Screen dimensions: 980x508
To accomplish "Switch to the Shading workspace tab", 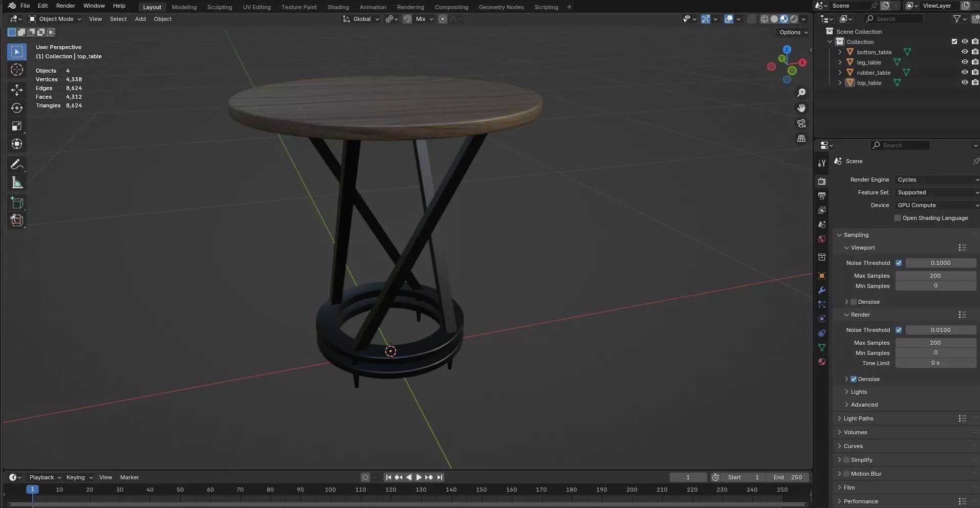I will [x=338, y=7].
